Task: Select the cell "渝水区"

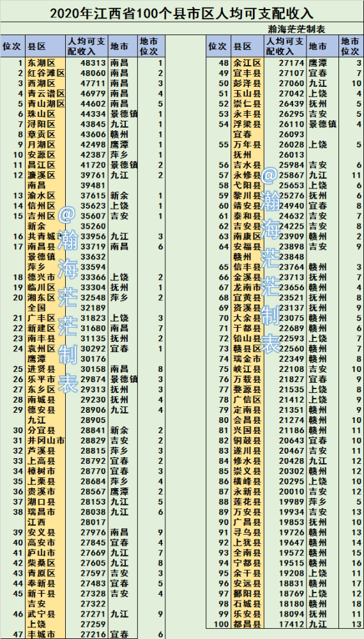Action: [x=41, y=196]
